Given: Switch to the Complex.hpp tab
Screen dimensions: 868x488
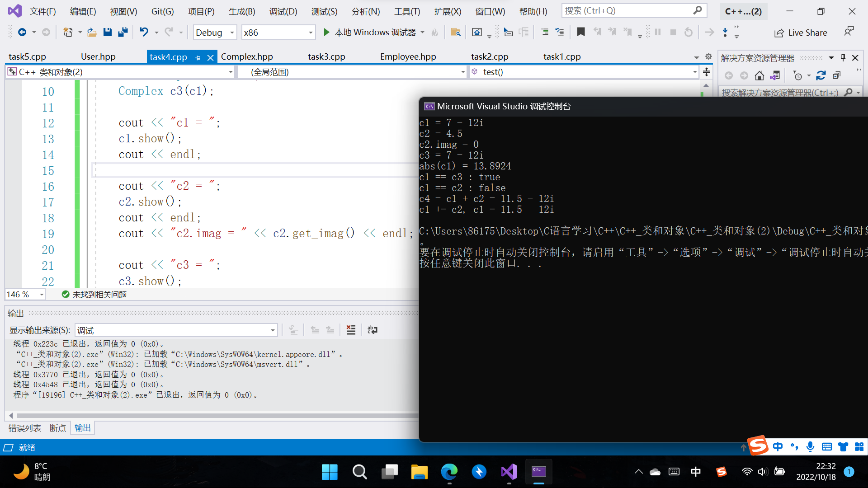Looking at the screenshot, I should pyautogui.click(x=247, y=56).
